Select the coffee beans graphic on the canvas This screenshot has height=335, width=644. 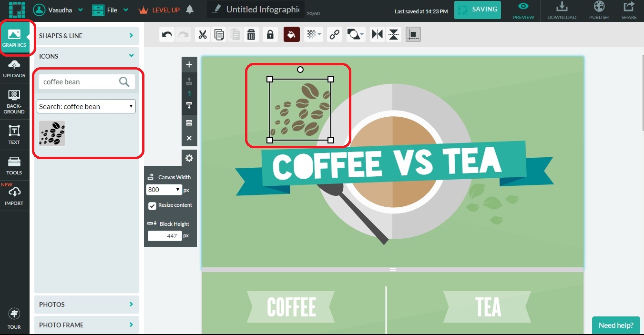(x=300, y=110)
